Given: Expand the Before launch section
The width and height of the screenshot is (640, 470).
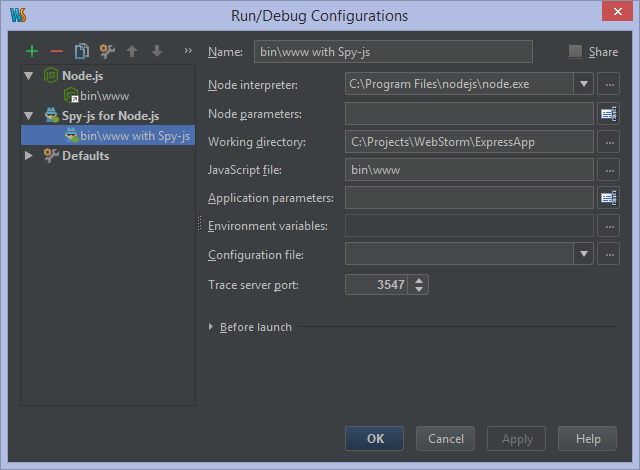Looking at the screenshot, I should (211, 327).
